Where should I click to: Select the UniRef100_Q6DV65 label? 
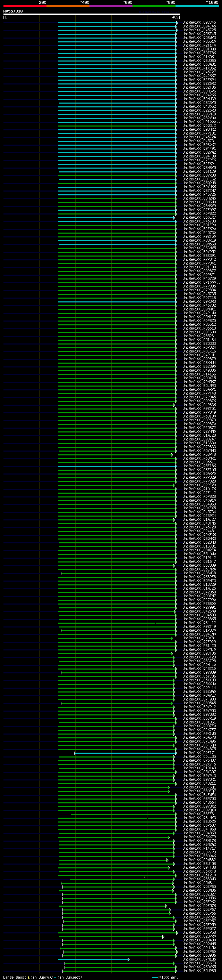[x=199, y=967]
